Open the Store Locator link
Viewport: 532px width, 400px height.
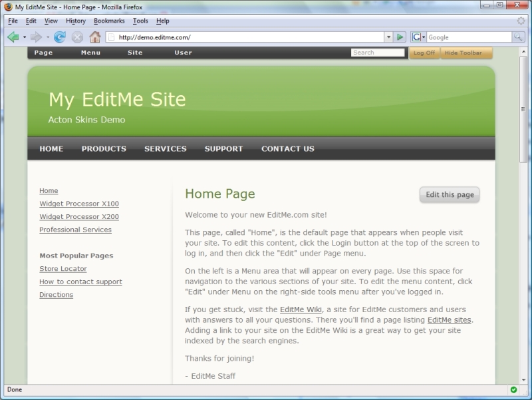click(x=63, y=269)
